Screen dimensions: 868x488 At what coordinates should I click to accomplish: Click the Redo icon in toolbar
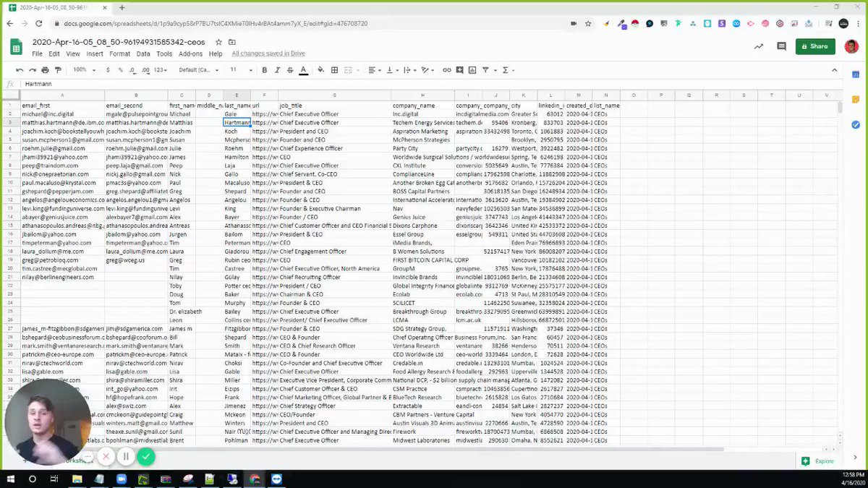pyautogui.click(x=33, y=70)
